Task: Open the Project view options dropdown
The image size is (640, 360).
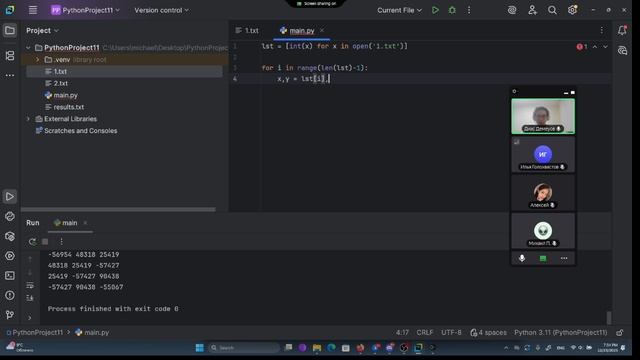Action: pos(42,31)
